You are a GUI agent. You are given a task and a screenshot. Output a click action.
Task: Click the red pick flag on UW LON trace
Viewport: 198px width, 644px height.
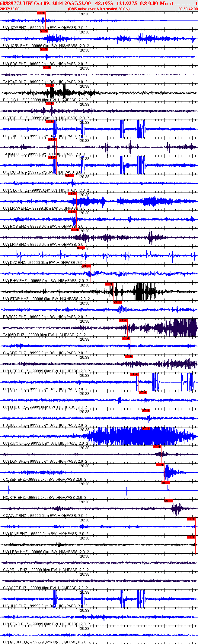pyautogui.click(x=157, y=447)
